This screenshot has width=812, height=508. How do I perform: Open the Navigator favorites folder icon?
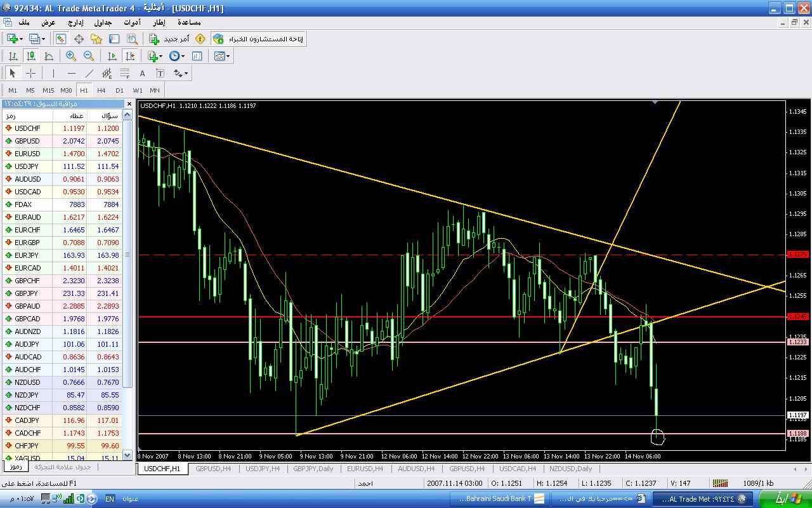96,39
